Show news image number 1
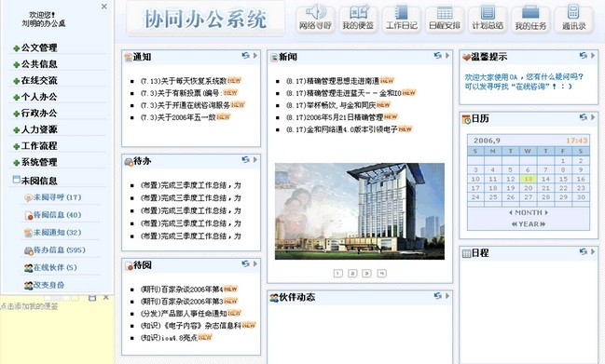This screenshot has height=364, width=605. pyautogui.click(x=337, y=273)
